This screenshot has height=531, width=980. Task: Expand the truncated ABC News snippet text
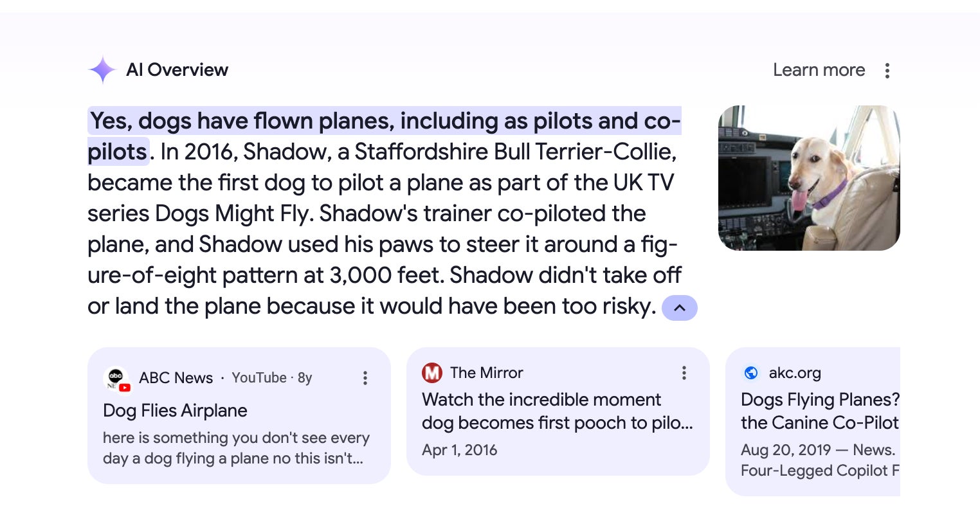(x=236, y=448)
